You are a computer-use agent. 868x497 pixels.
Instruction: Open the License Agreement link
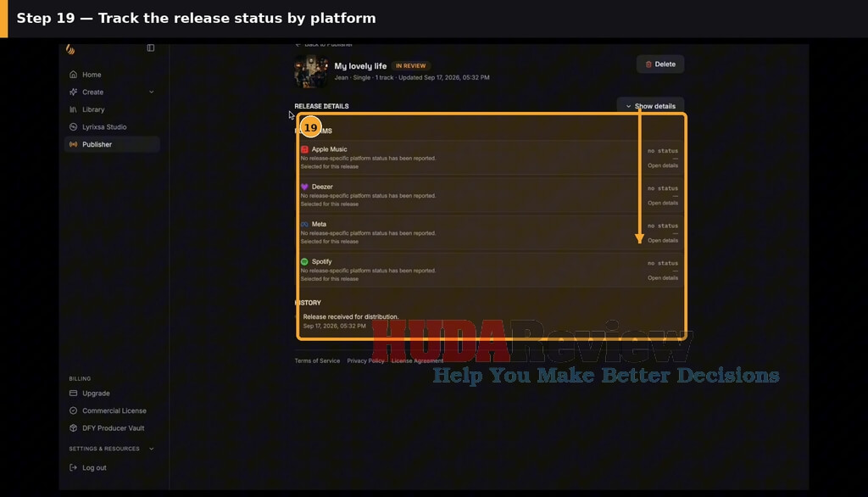417,360
